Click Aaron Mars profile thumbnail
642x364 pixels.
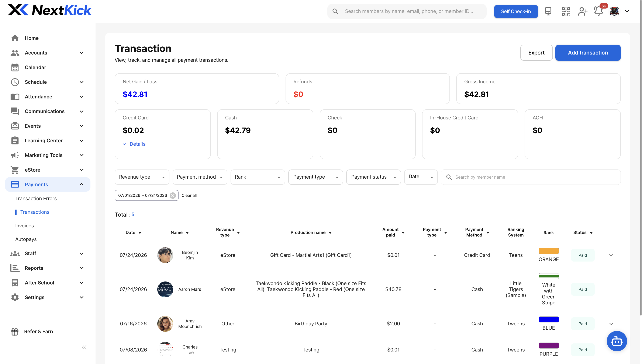click(165, 289)
